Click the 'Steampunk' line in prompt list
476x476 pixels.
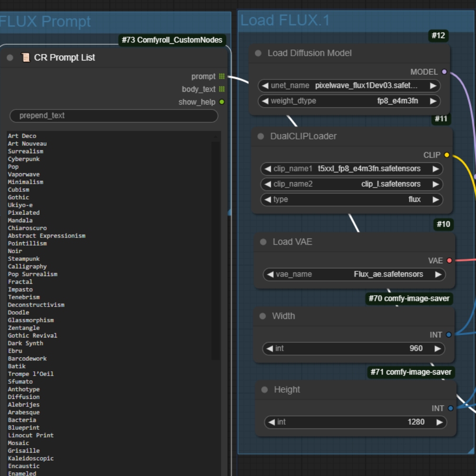[24, 258]
